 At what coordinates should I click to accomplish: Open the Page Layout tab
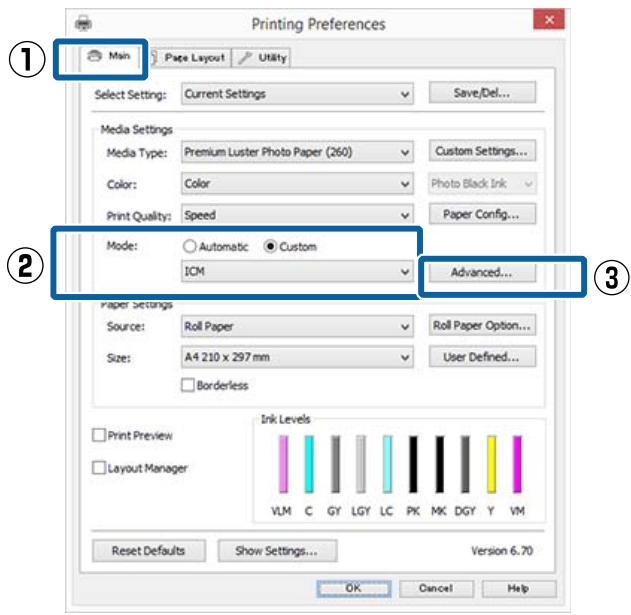point(190,58)
